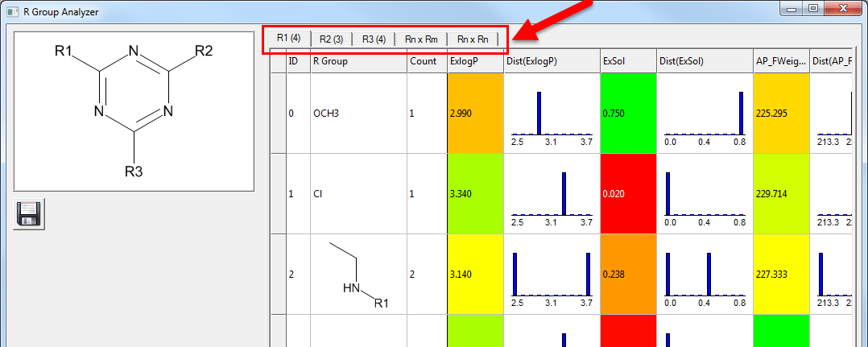Select the ID cell with value 1
This screenshot has width=868, height=347.
[x=299, y=194]
